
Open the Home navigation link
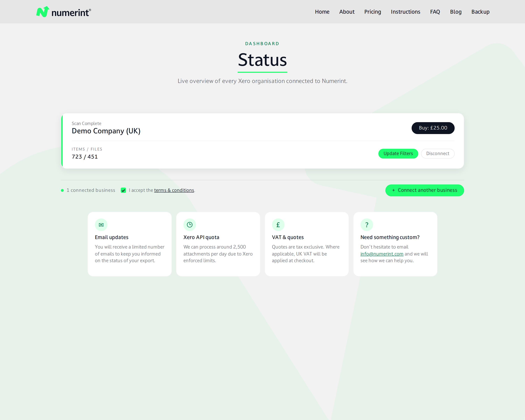click(x=322, y=12)
